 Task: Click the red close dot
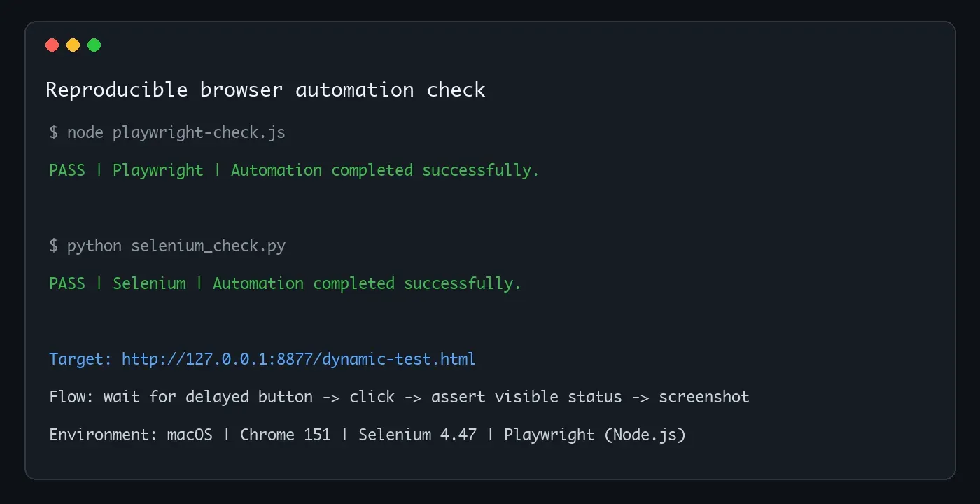(x=52, y=45)
